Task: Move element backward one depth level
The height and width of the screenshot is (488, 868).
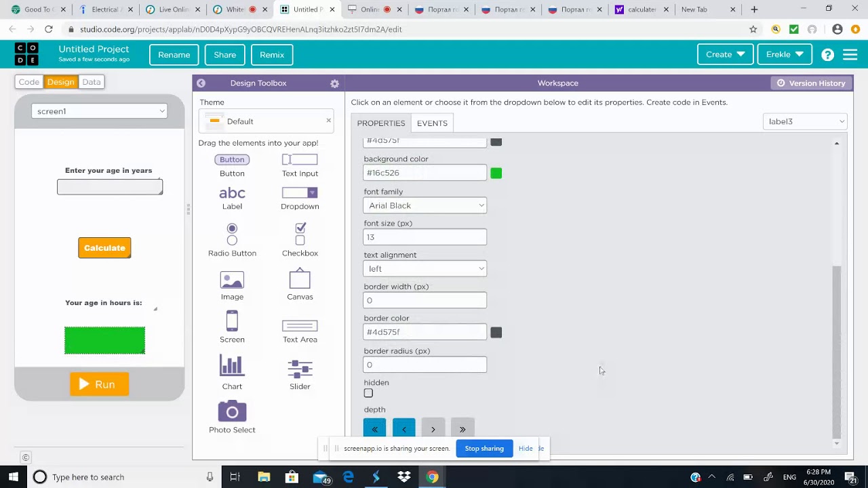Action: tap(404, 429)
